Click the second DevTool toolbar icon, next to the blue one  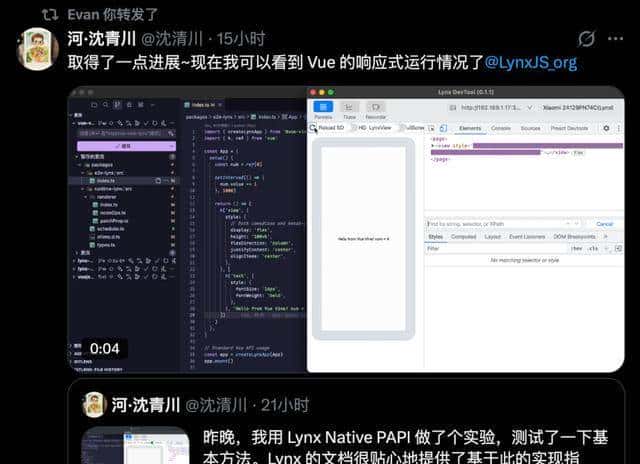pos(349,107)
